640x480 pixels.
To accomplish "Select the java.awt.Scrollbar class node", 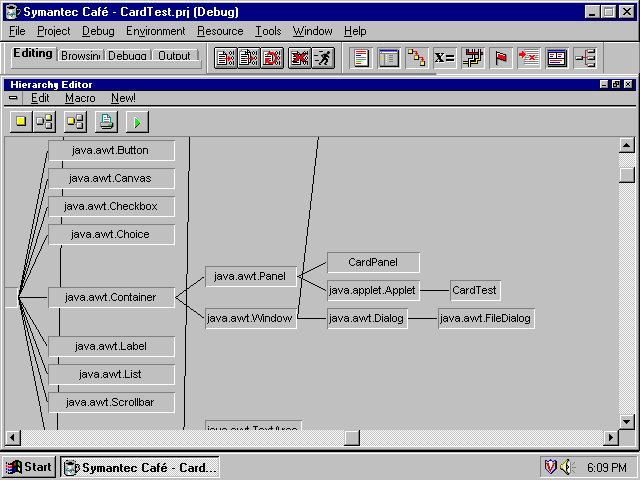I will [x=111, y=402].
